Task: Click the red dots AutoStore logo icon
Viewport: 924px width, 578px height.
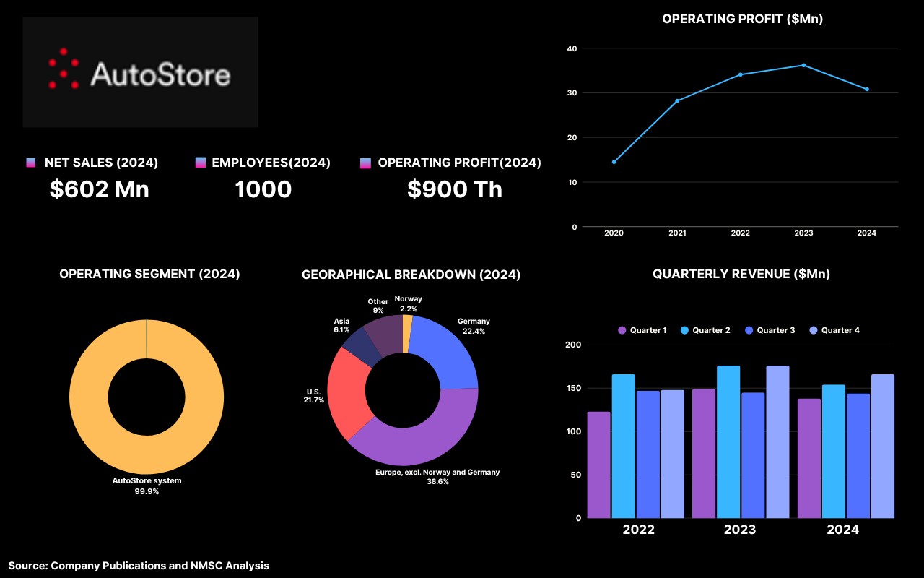Action: (x=64, y=69)
